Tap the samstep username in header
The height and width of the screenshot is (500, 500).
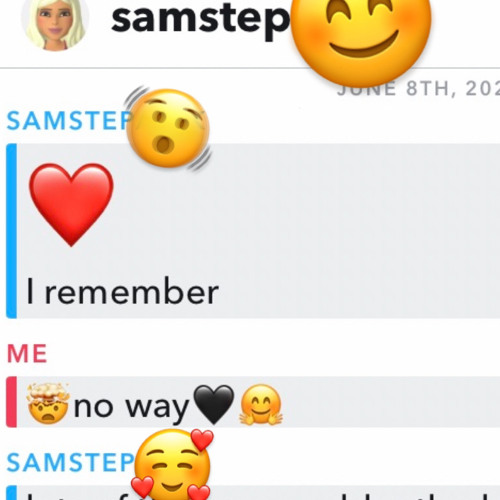[x=200, y=22]
